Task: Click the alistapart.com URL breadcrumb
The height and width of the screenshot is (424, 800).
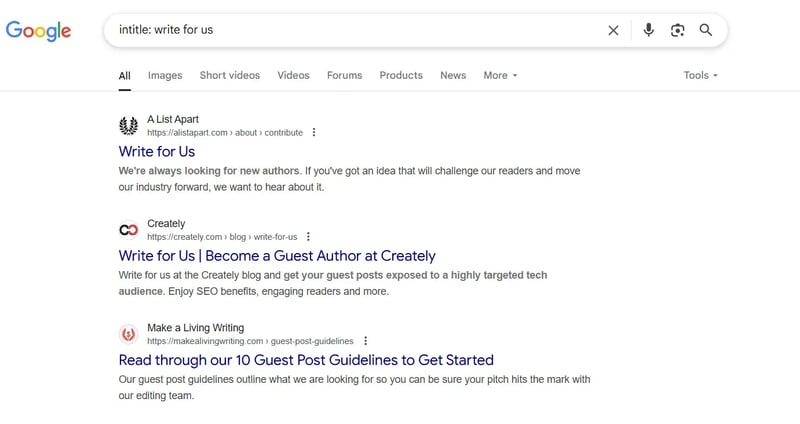Action: (225, 133)
